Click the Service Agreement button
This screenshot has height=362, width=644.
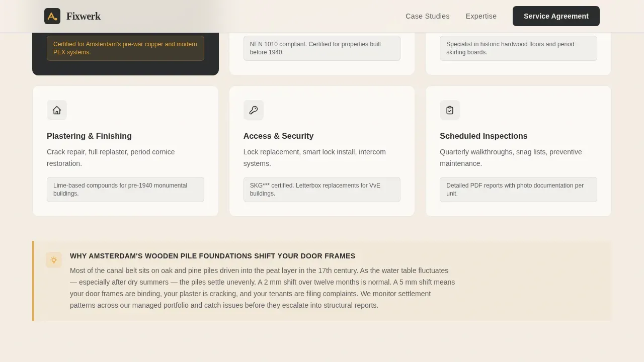pos(556,16)
